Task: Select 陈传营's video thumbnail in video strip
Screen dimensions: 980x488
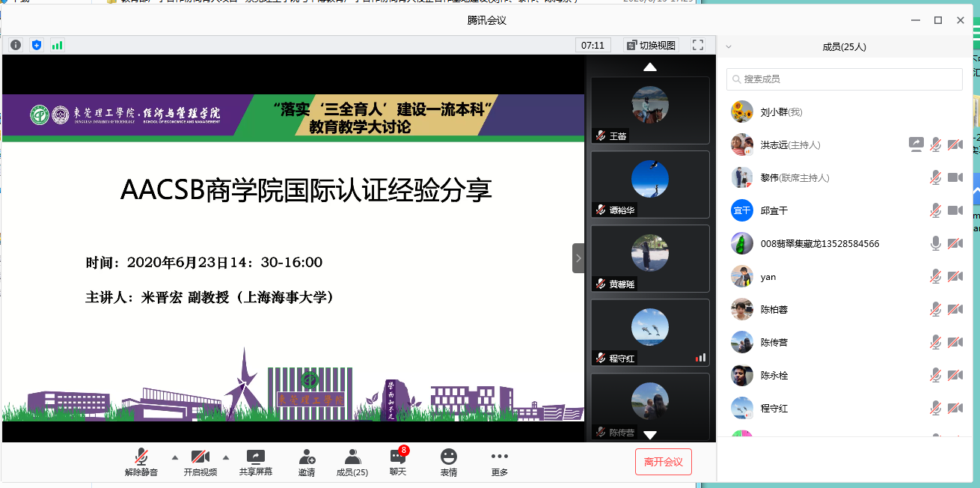Action: coord(650,406)
